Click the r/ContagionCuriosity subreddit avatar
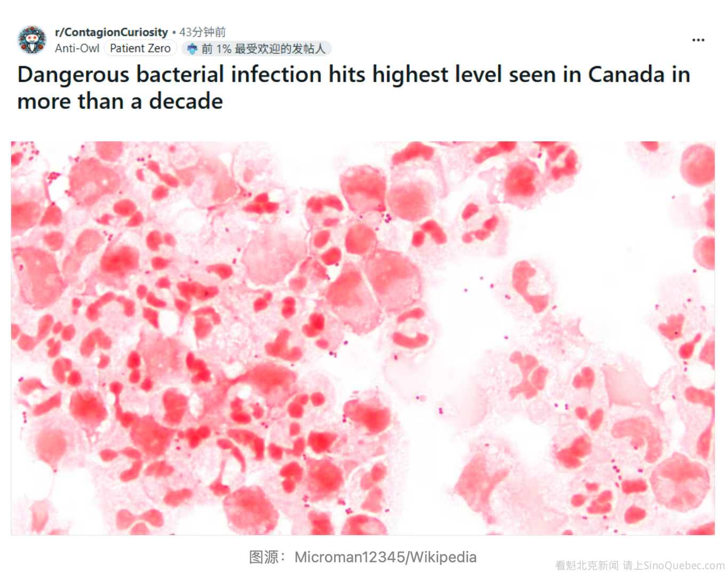 [x=32, y=40]
